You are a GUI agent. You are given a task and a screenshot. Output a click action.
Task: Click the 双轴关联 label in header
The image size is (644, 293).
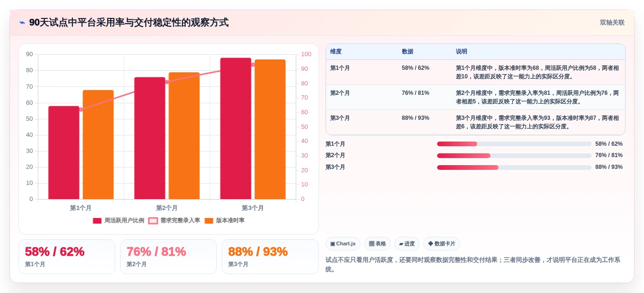click(x=612, y=23)
